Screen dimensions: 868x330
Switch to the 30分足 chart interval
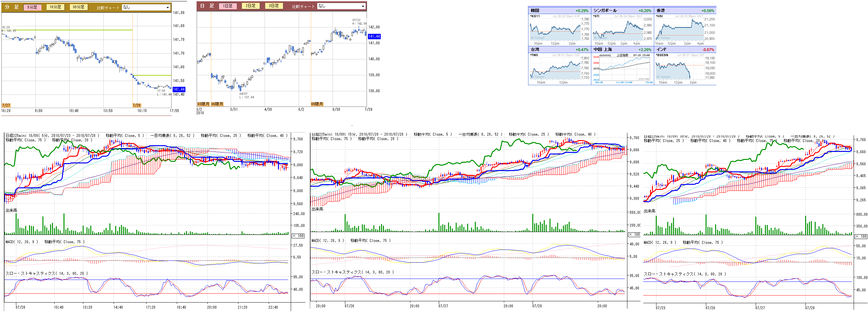point(79,7)
